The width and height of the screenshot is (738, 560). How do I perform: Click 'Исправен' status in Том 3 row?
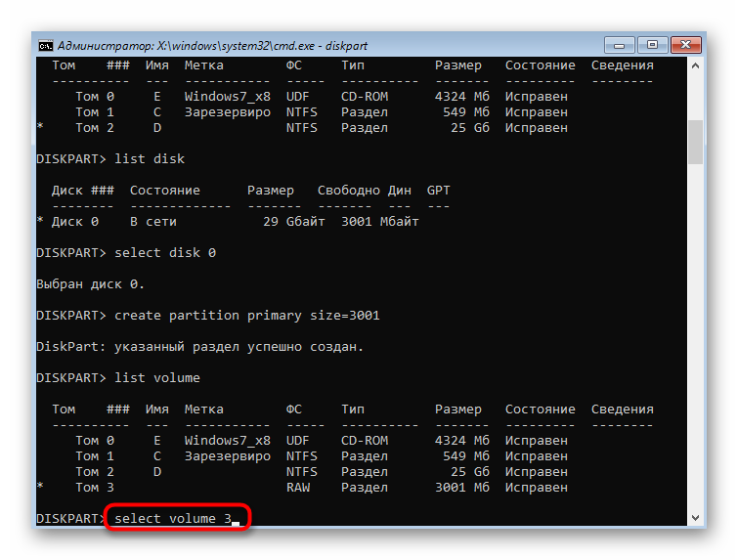point(536,487)
